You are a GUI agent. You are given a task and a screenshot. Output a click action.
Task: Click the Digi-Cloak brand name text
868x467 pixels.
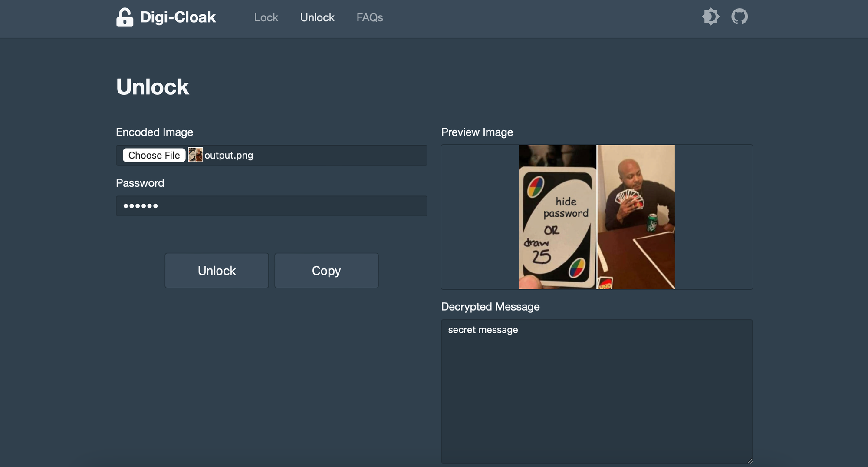pyautogui.click(x=178, y=17)
